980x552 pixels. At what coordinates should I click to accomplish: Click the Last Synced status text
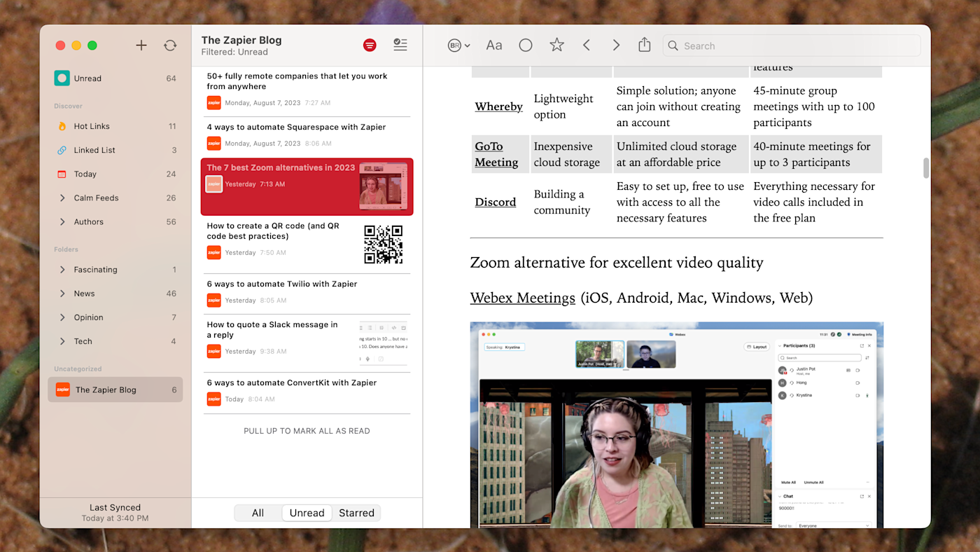coord(115,507)
